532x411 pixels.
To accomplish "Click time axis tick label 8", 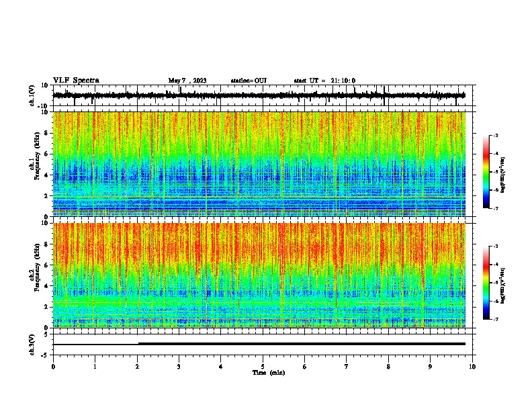I will click(388, 367).
